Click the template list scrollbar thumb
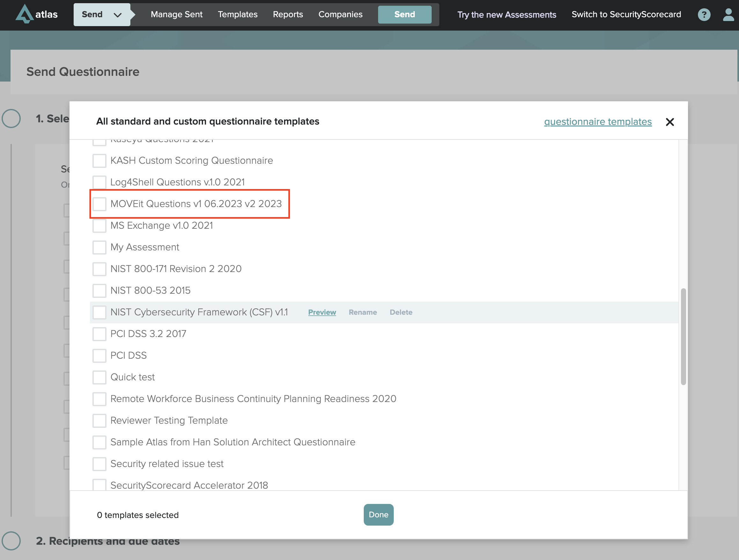The width and height of the screenshot is (739, 560). 683,336
